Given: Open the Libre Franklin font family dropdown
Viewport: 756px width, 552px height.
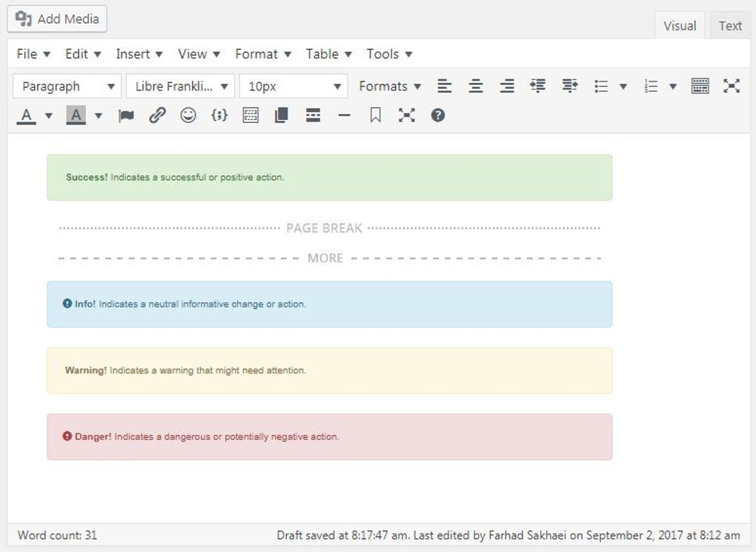Looking at the screenshot, I should point(179,86).
